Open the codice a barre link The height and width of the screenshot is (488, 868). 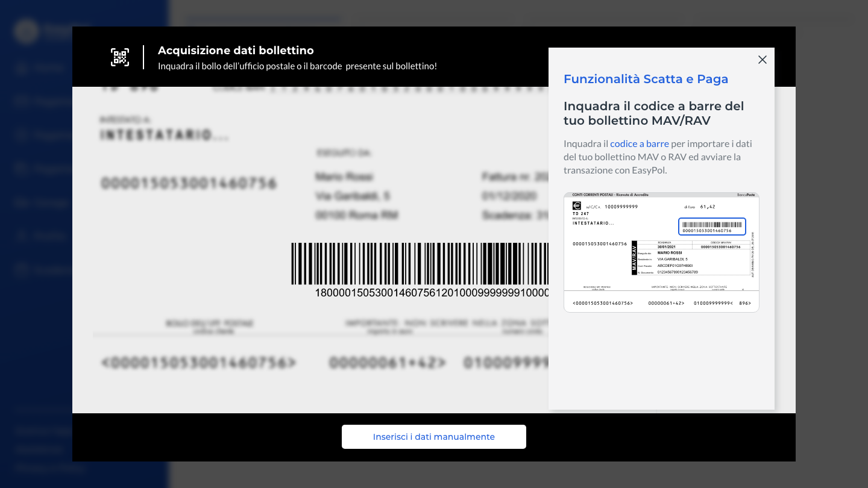coord(640,143)
